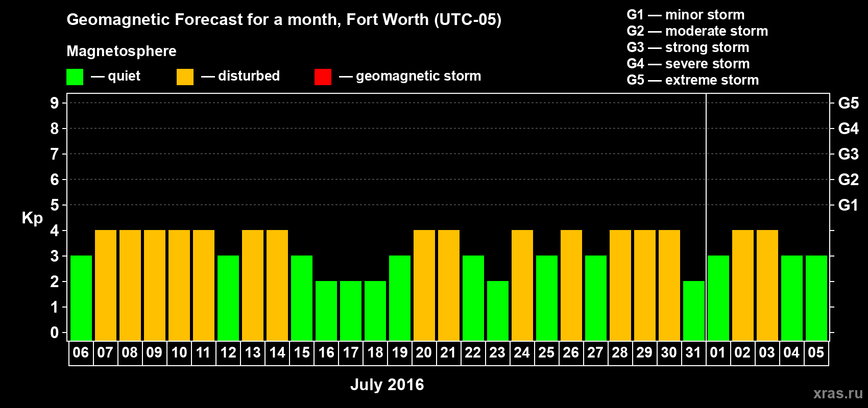The width and height of the screenshot is (868, 408).
Task: Select the orange bar above day 07
Action: tap(106, 286)
